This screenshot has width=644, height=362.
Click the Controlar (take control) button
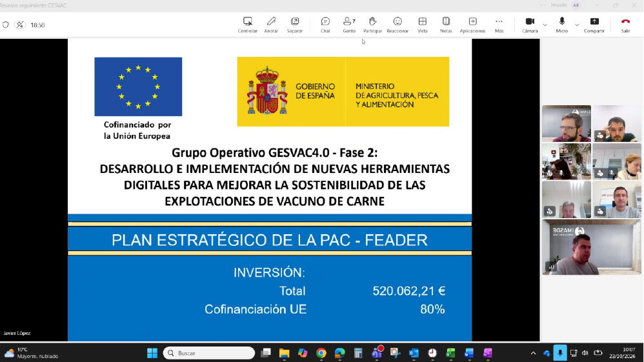[x=247, y=25]
